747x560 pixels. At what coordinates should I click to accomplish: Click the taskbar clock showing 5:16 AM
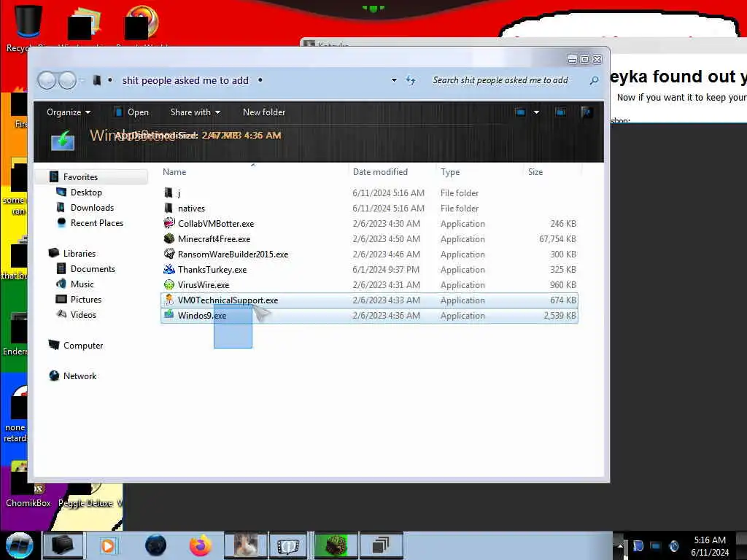coord(709,545)
